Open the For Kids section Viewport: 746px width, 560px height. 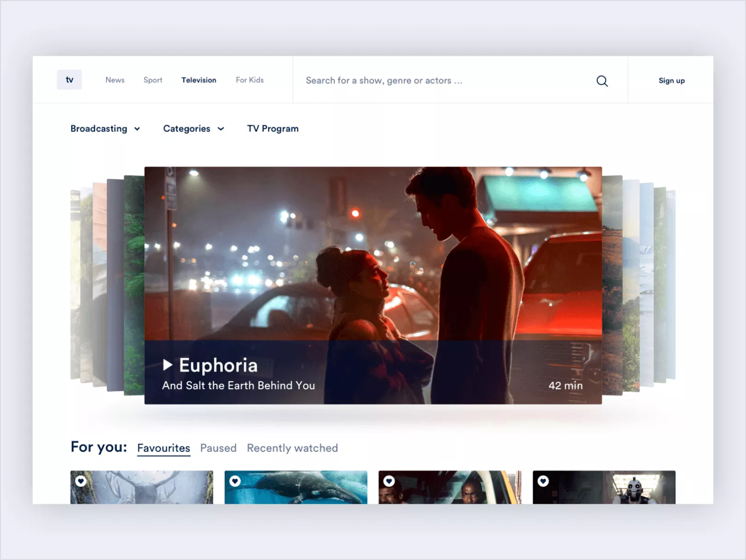(250, 80)
